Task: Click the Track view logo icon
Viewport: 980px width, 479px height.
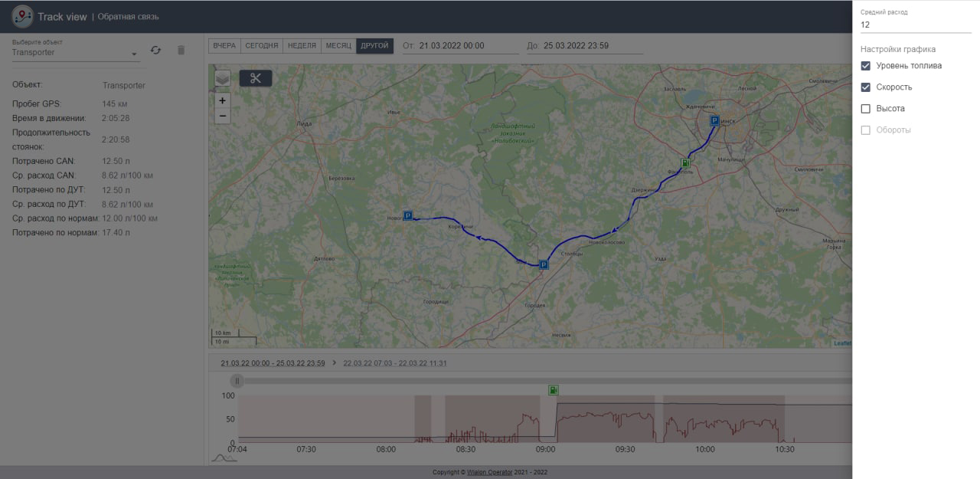Action: (22, 16)
